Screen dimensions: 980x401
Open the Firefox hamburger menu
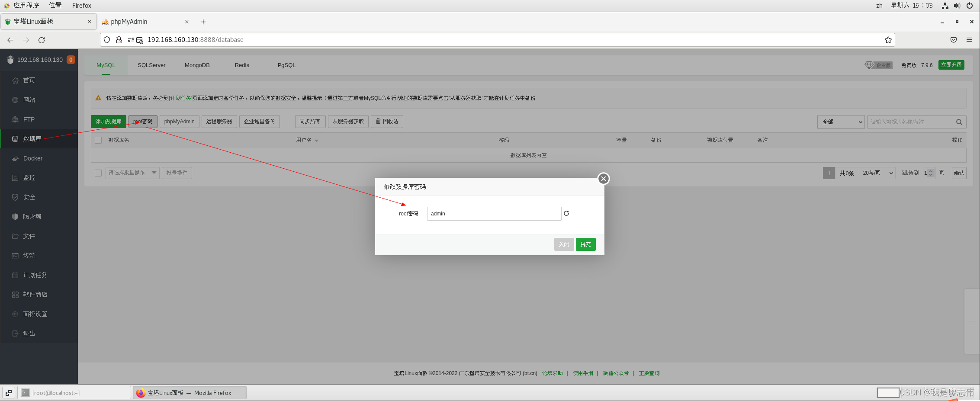click(x=969, y=40)
